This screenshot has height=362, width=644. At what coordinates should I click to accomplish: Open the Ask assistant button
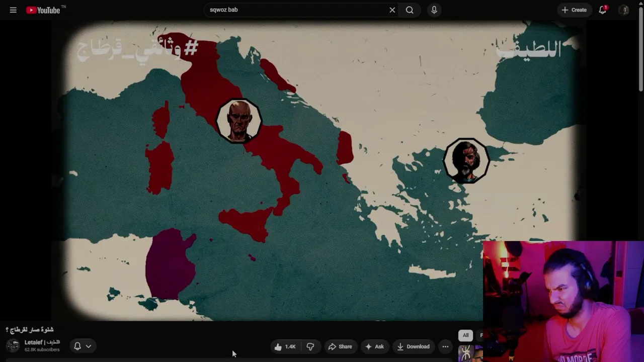pos(374,346)
